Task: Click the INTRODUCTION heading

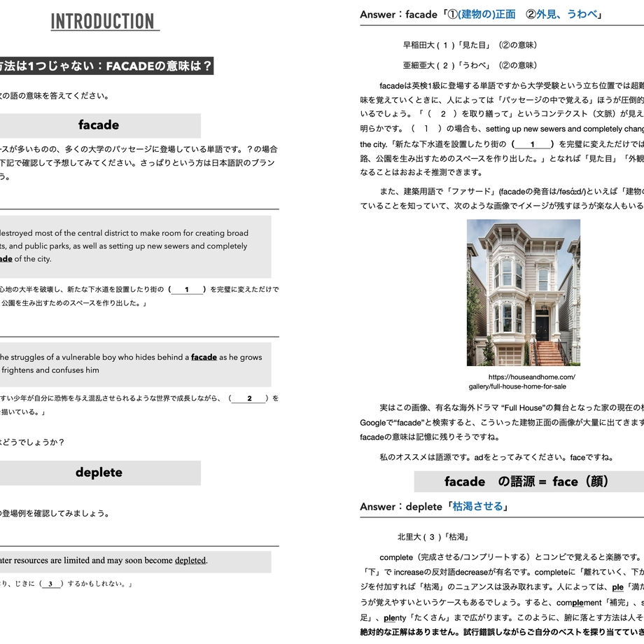Action: click(x=103, y=22)
